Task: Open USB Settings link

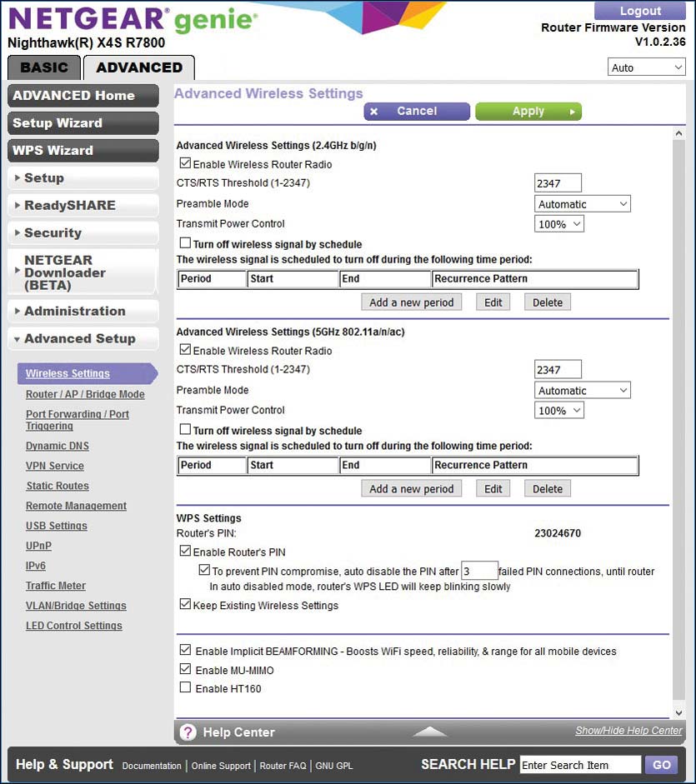Action: [x=56, y=526]
